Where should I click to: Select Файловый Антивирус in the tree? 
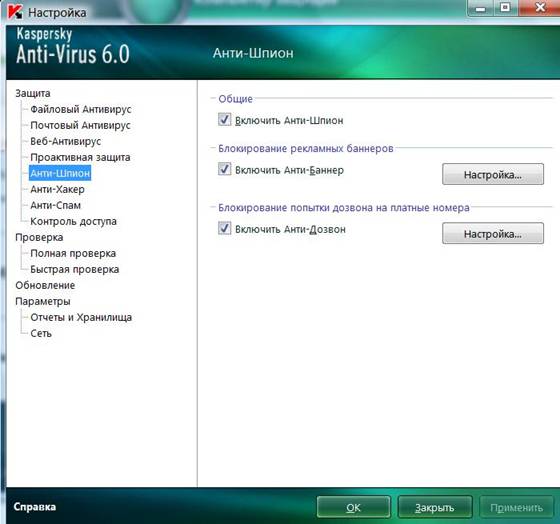(x=81, y=109)
